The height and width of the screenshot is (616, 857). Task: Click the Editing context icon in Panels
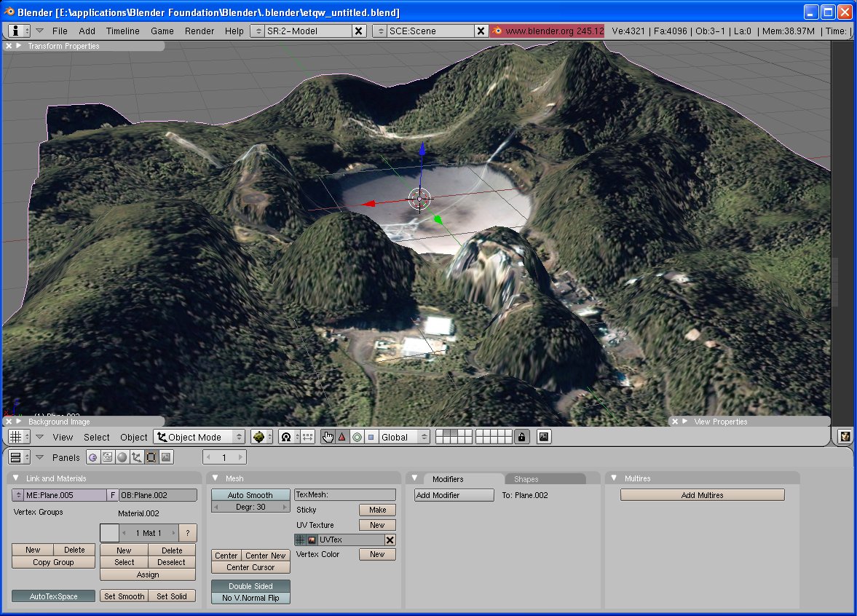point(151,457)
